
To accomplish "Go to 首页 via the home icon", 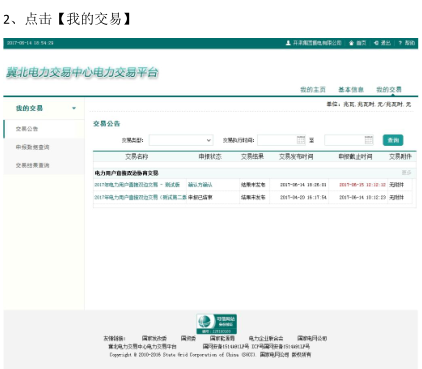I will [351, 43].
